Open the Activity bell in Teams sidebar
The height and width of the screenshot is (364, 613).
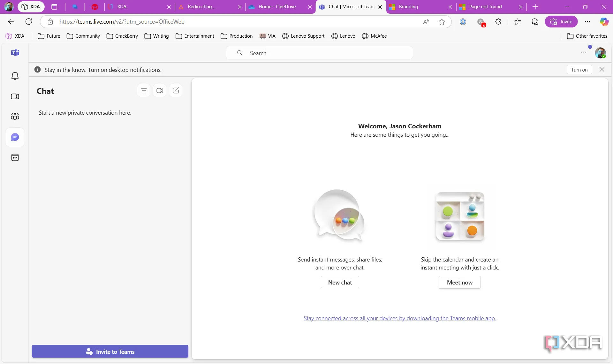click(15, 76)
